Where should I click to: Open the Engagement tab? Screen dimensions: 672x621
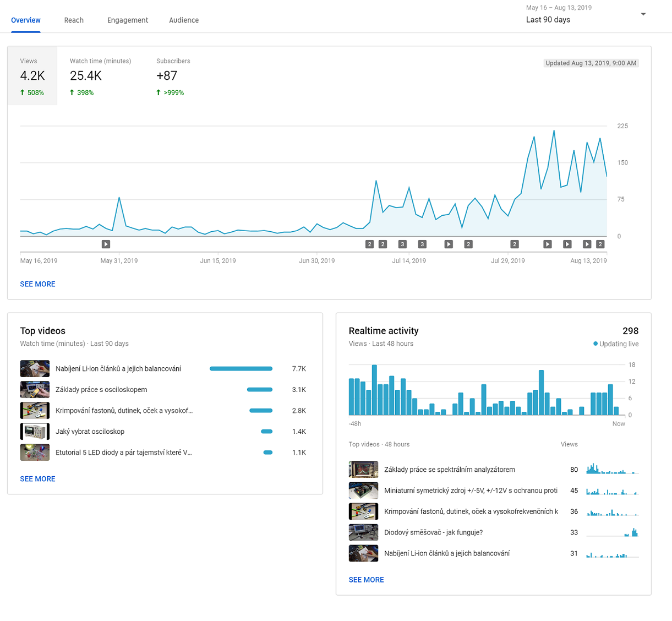(128, 20)
